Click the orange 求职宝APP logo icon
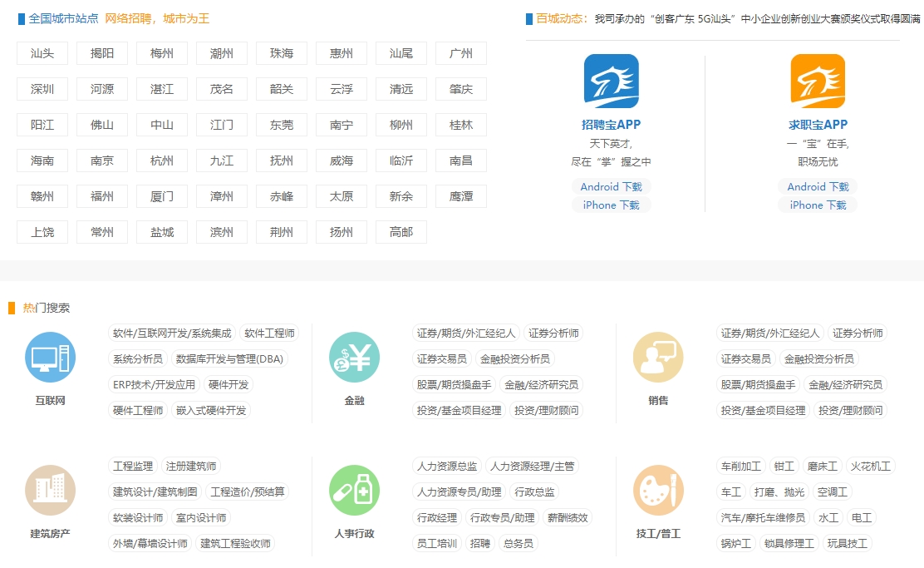The image size is (924, 568). pos(818,81)
